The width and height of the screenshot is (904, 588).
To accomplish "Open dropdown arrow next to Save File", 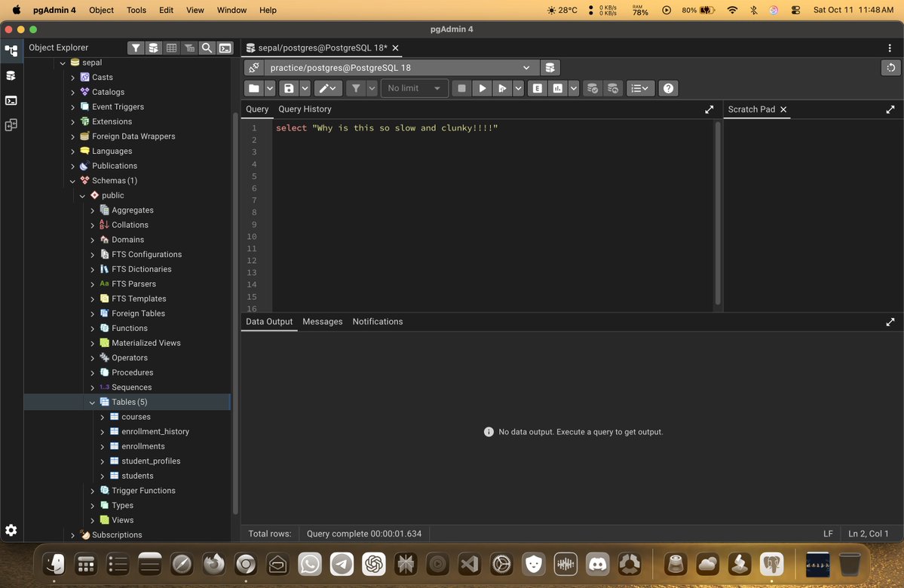I will [x=305, y=88].
